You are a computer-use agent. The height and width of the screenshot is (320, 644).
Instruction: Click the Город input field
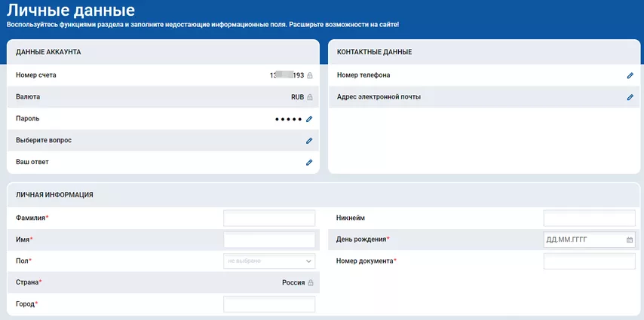(269, 304)
